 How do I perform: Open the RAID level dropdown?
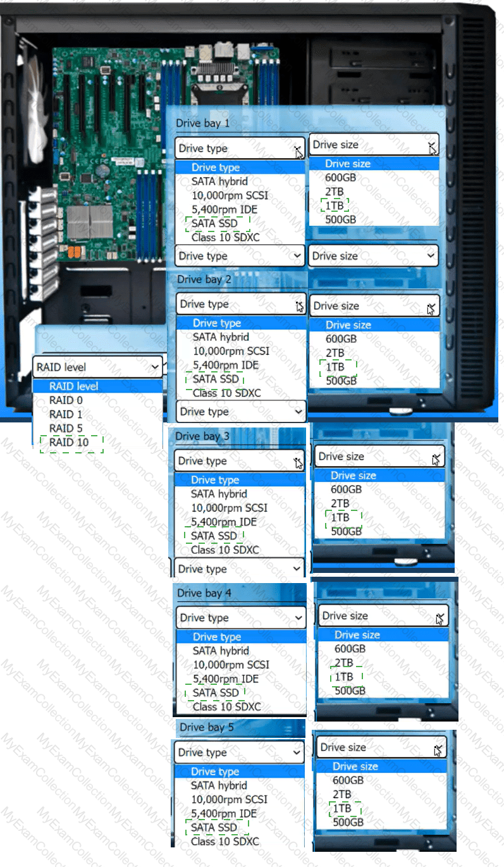click(98, 367)
